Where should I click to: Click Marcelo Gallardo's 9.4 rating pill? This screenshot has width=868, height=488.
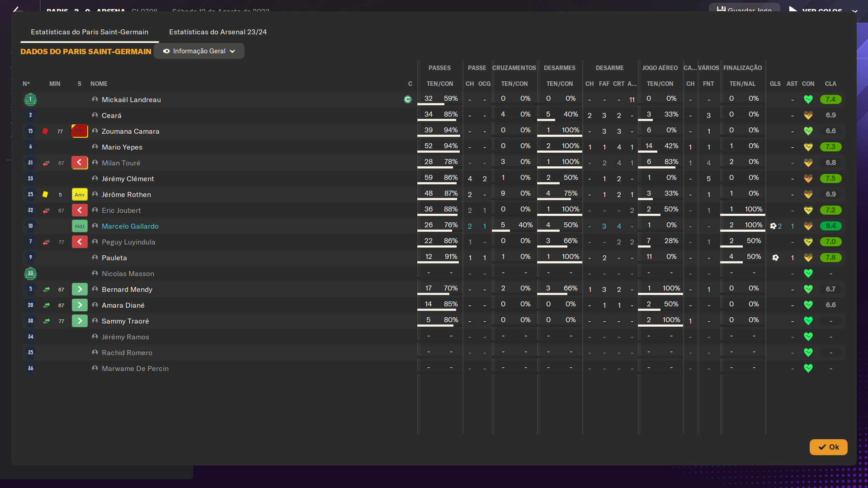pos(830,226)
